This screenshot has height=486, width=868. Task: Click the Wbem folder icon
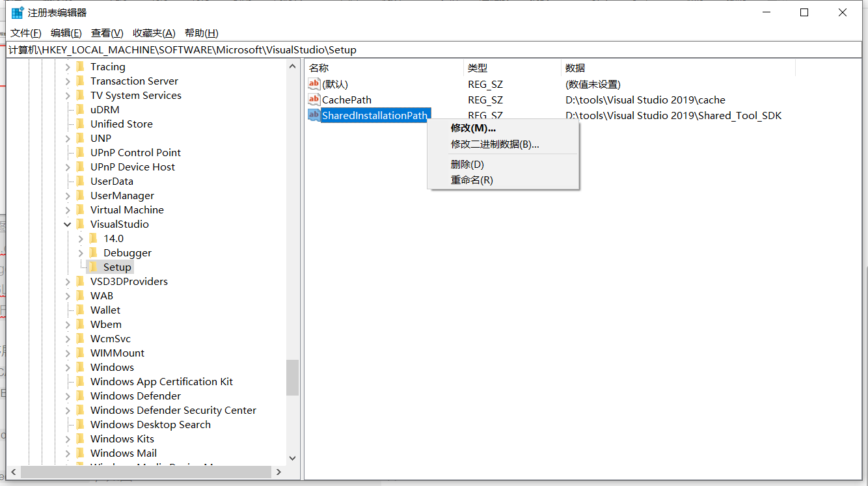[x=80, y=324]
